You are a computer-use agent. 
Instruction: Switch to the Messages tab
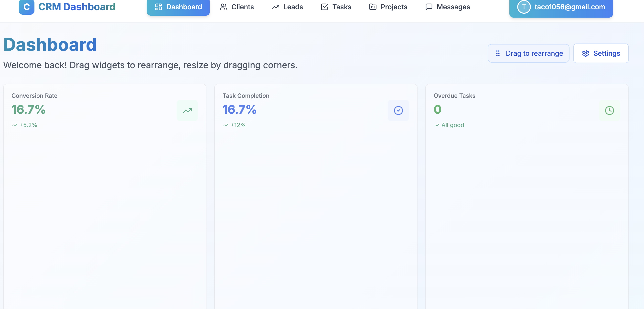click(448, 7)
